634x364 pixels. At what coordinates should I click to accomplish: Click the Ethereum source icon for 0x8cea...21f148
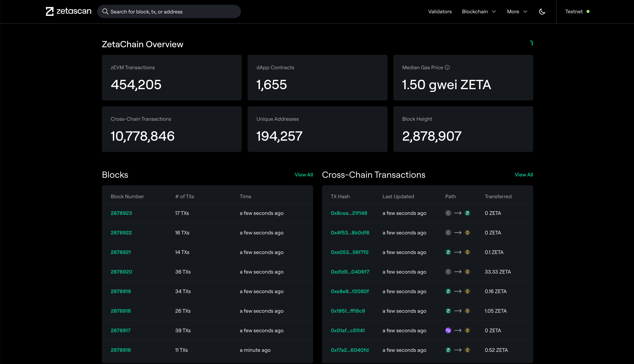pyautogui.click(x=448, y=213)
